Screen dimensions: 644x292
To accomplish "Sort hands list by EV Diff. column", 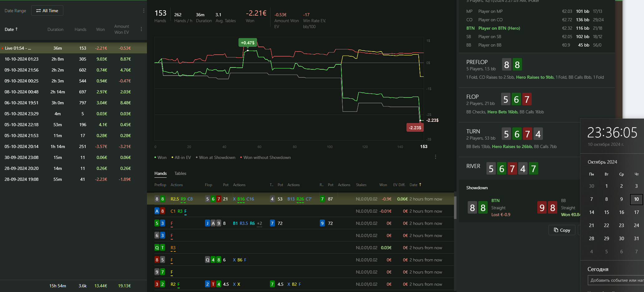I will click(399, 185).
